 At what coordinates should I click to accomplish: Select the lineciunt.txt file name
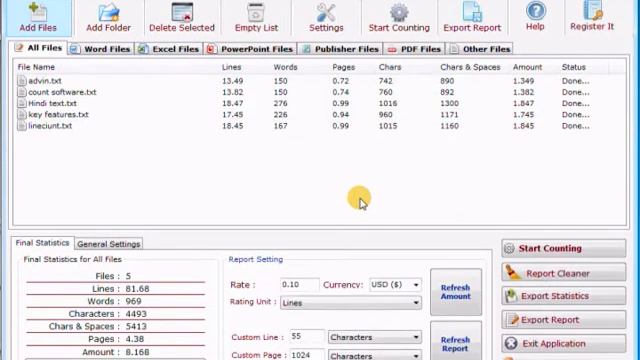[x=50, y=126]
